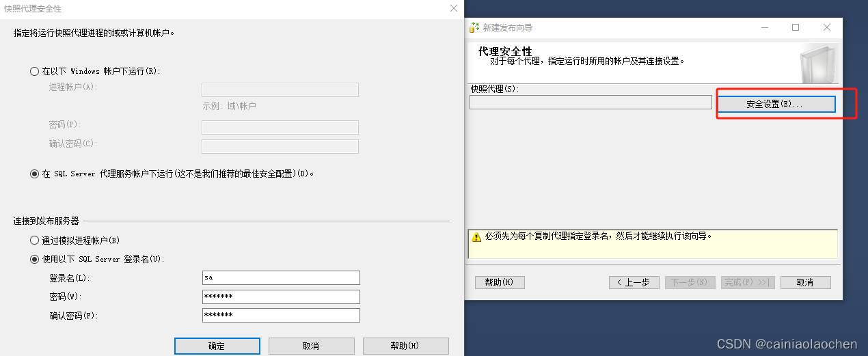The image size is (868, 356).
Task: Maximize the New Publication Wizard window
Action: (796, 27)
